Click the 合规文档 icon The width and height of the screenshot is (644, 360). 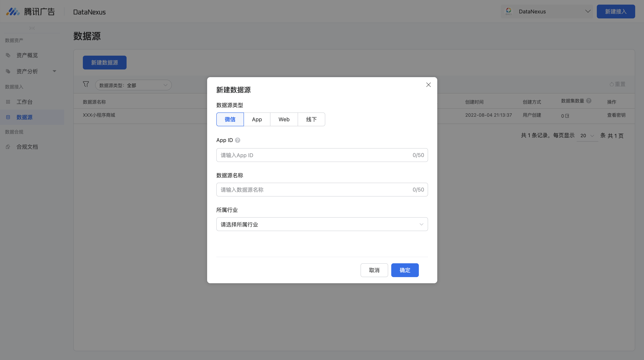pos(8,147)
